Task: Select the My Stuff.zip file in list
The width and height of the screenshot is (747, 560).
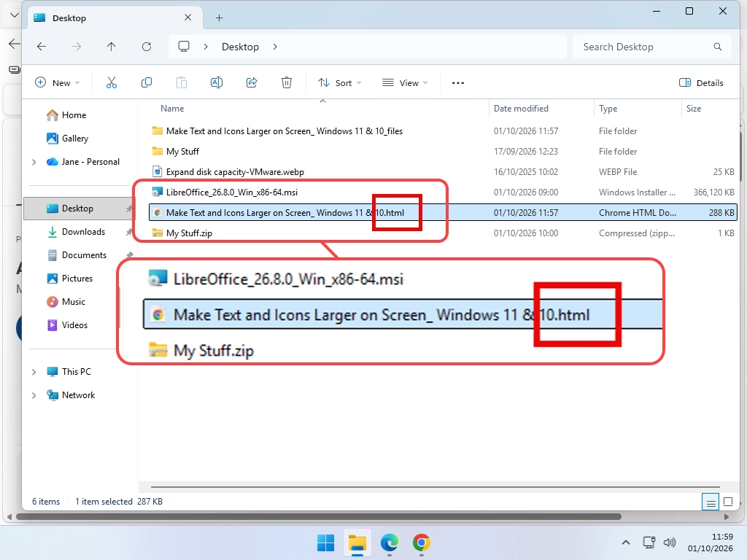Action: tap(443, 233)
